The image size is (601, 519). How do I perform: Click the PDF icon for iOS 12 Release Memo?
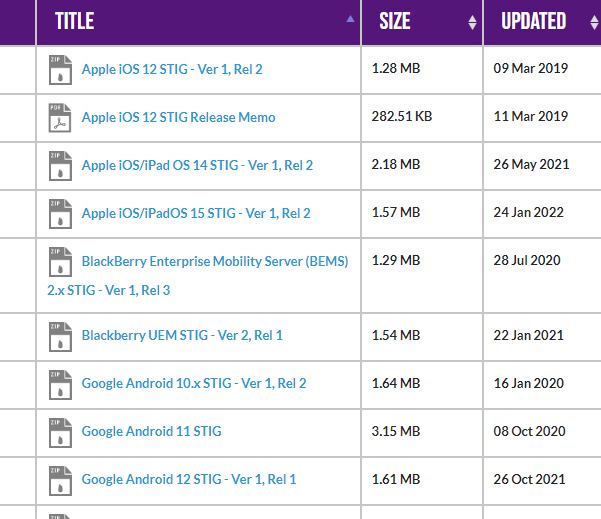(x=60, y=118)
